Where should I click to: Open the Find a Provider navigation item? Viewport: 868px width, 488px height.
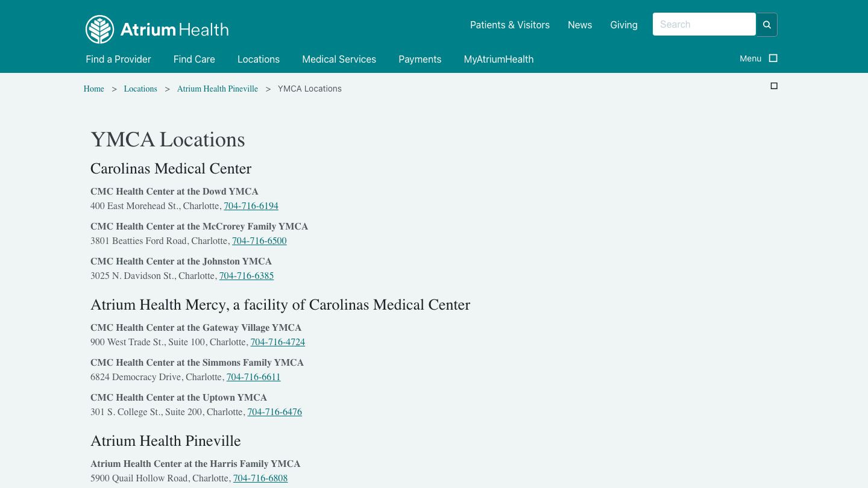coord(118,59)
